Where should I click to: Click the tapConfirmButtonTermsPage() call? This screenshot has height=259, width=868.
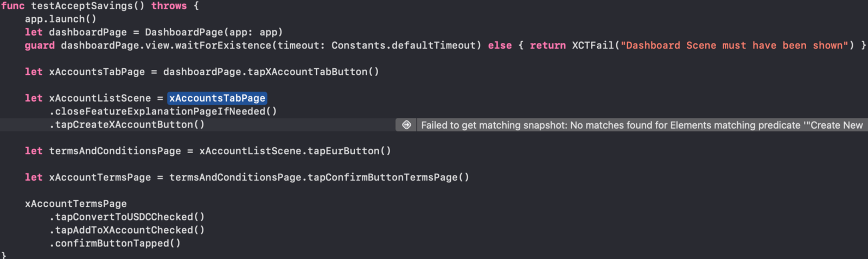coord(388,178)
